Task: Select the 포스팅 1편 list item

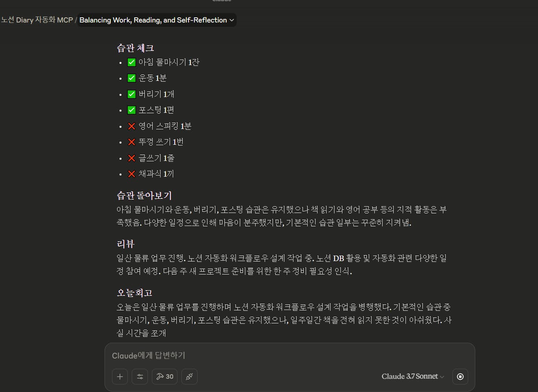Action: 151,110
